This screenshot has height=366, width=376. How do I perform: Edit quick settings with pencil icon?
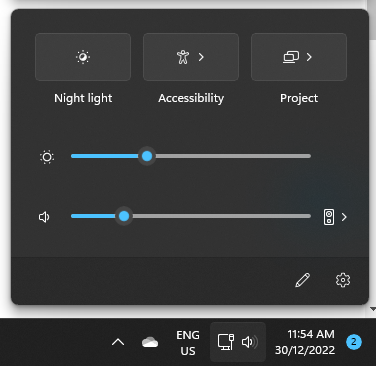pos(303,280)
